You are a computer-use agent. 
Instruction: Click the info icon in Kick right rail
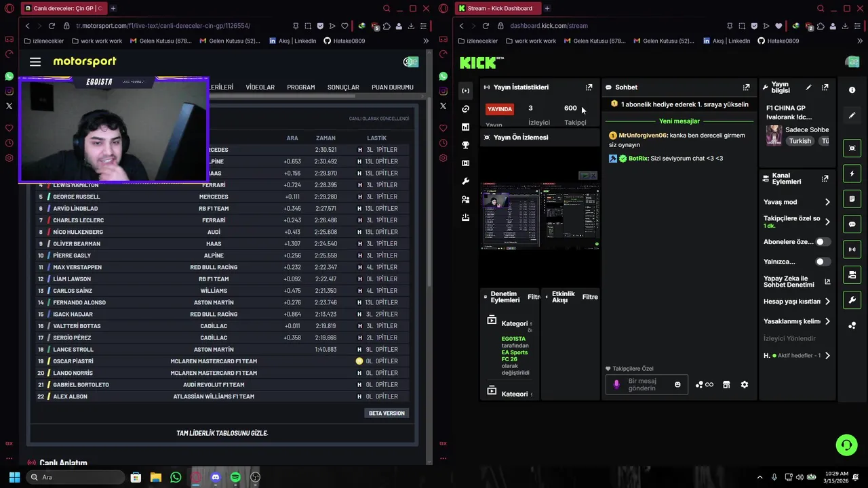(x=852, y=90)
